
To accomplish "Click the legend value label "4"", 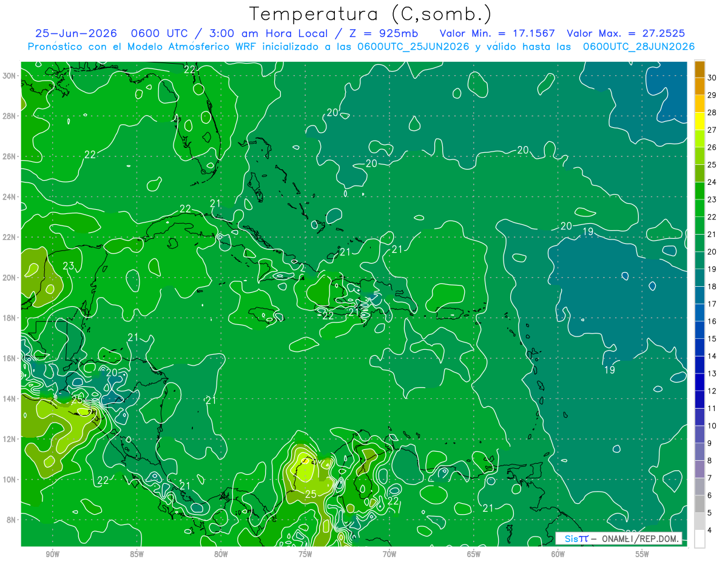I will tap(710, 530).
